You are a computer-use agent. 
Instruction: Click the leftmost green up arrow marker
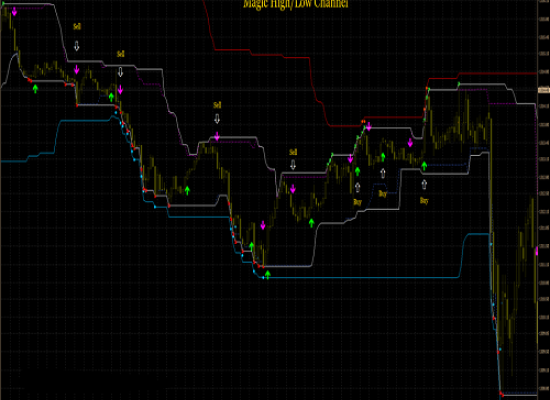click(35, 89)
